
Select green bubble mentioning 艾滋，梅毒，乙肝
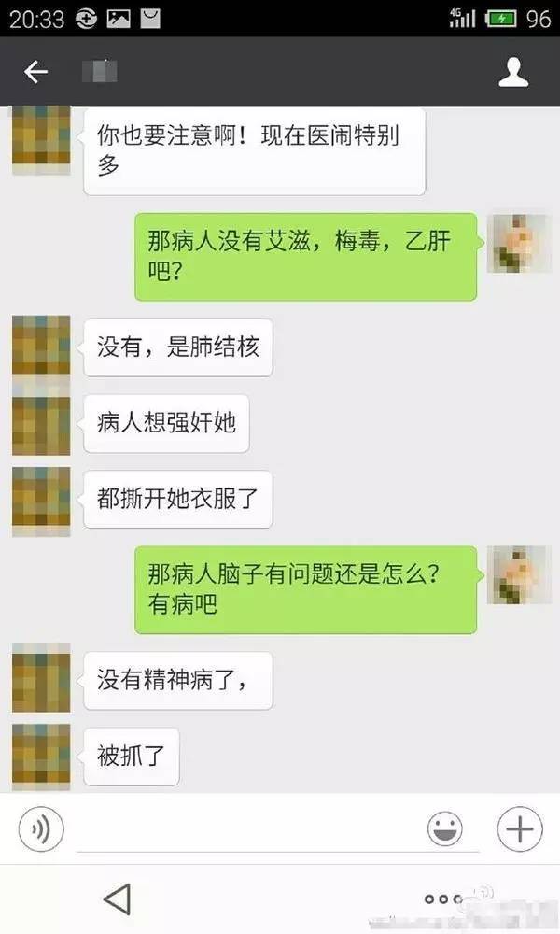pos(306,257)
